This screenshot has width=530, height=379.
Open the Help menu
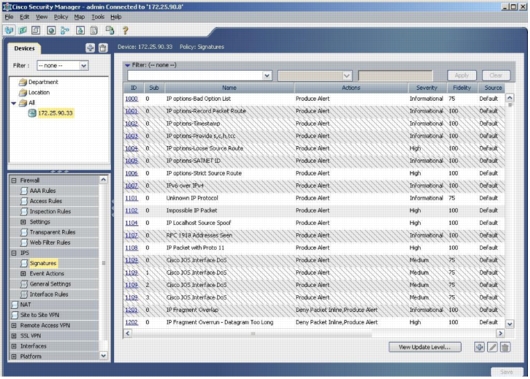point(116,17)
